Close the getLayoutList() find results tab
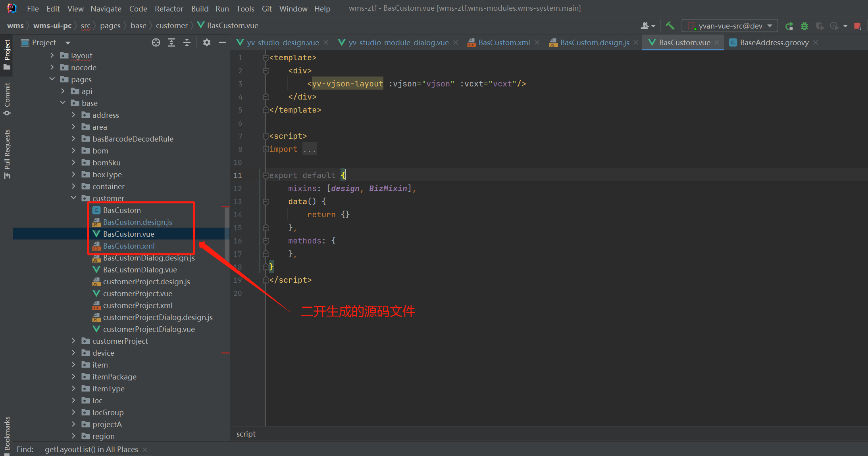The width and height of the screenshot is (868, 456). (145, 449)
